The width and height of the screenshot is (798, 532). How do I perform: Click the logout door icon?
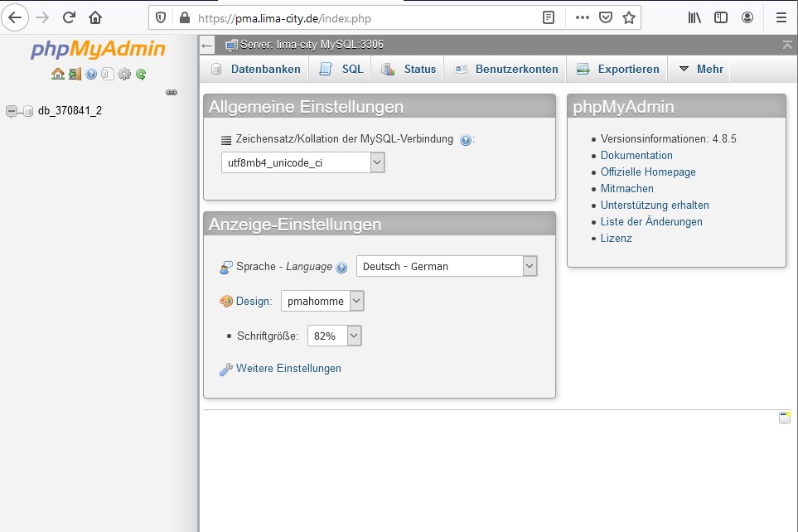(x=75, y=74)
